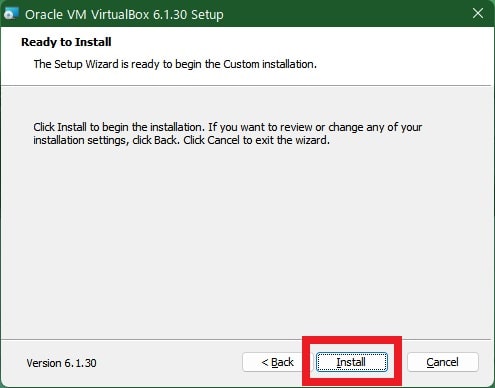Click the Install button
This screenshot has height=388, width=495.
(352, 362)
